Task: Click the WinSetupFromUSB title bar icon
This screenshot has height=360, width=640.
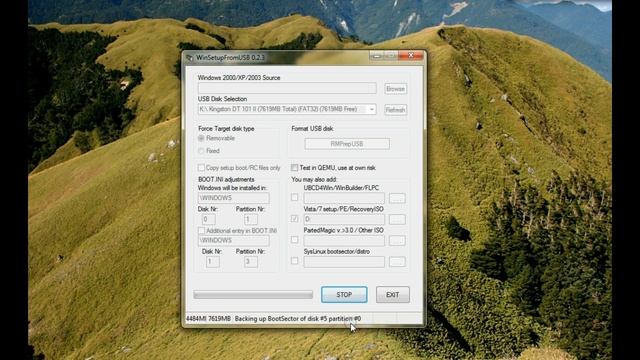Action: pyautogui.click(x=189, y=58)
